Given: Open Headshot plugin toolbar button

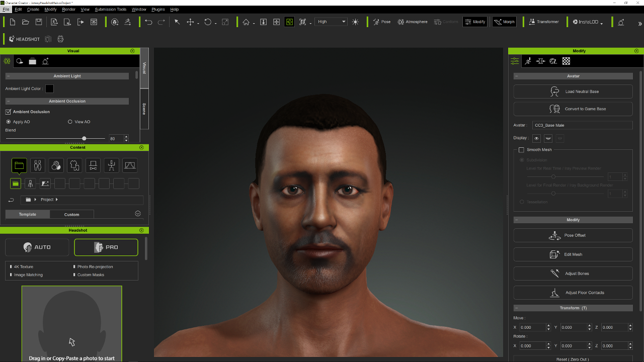Looking at the screenshot, I should 24,39.
